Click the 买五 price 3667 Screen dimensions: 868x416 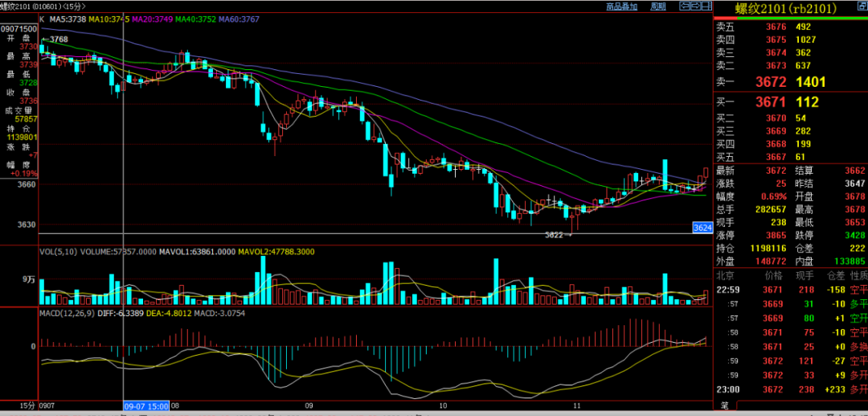(776, 158)
